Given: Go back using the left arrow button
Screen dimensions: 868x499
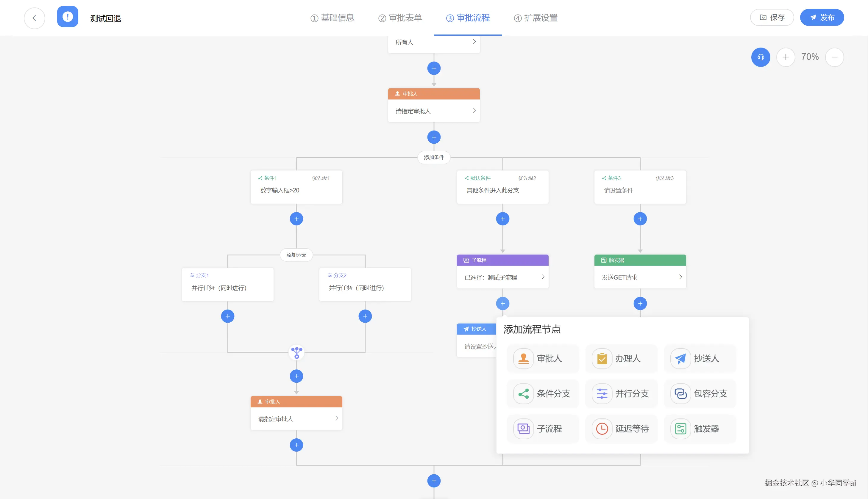Looking at the screenshot, I should 34,18.
